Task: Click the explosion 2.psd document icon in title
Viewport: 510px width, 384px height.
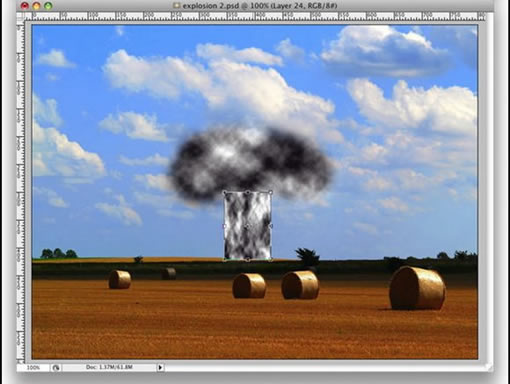Action: click(x=177, y=6)
